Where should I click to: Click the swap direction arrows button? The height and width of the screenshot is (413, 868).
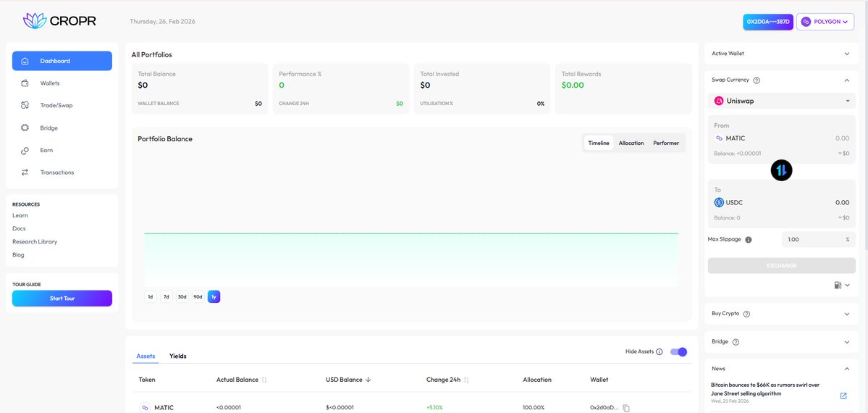(782, 170)
